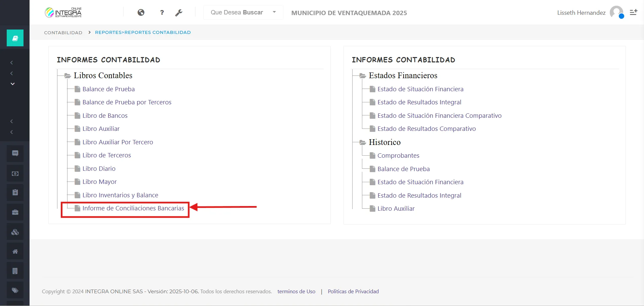Select the briefcase sidebar icon
The width and height of the screenshot is (644, 306).
click(15, 212)
